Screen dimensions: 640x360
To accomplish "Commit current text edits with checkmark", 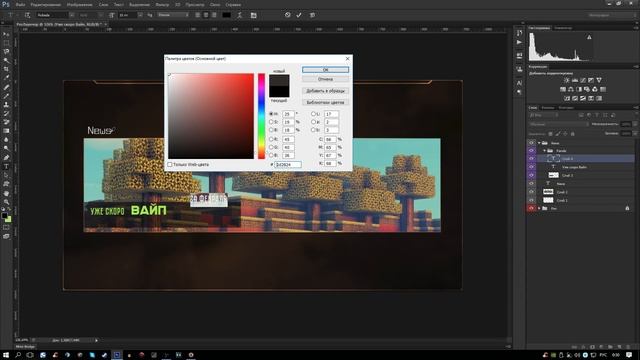I will [x=299, y=15].
